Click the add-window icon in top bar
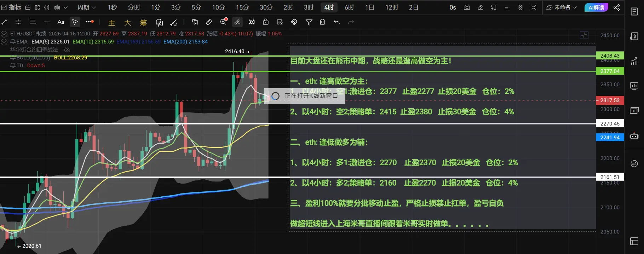644x254 pixels. 494,7
